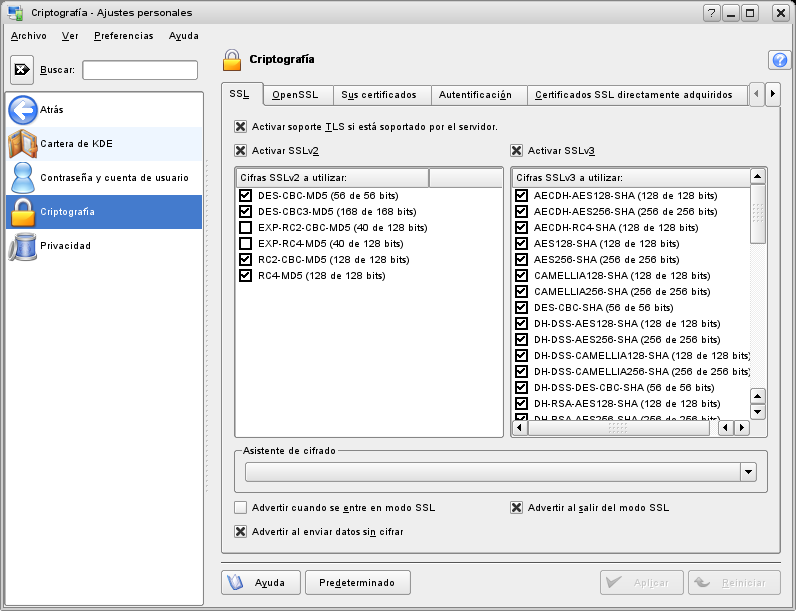Enable EXP-RC4-MD5 cipher checkbox
Image resolution: width=796 pixels, height=611 pixels.
coord(245,243)
